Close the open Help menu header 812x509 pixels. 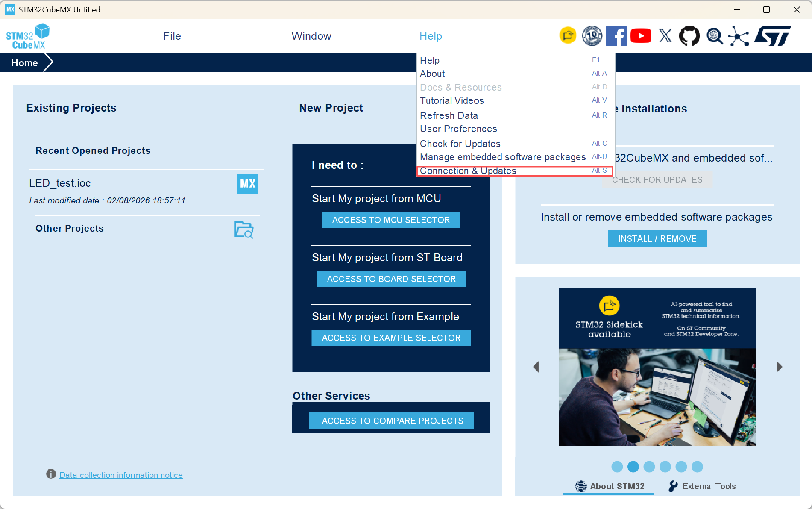click(431, 36)
